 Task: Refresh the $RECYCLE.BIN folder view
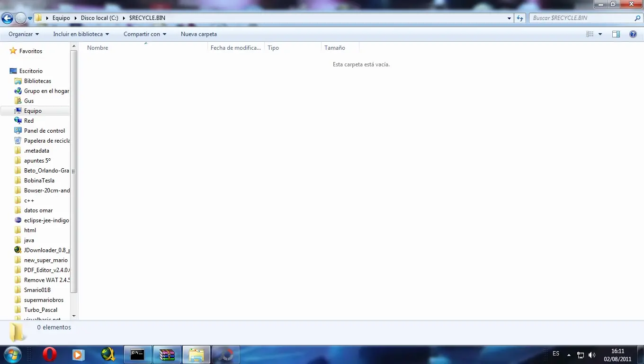click(520, 18)
